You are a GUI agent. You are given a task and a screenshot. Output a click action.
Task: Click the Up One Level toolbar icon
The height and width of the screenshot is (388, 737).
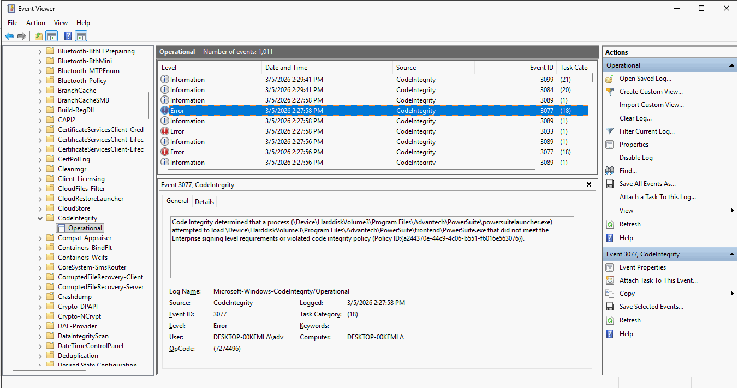pos(39,36)
